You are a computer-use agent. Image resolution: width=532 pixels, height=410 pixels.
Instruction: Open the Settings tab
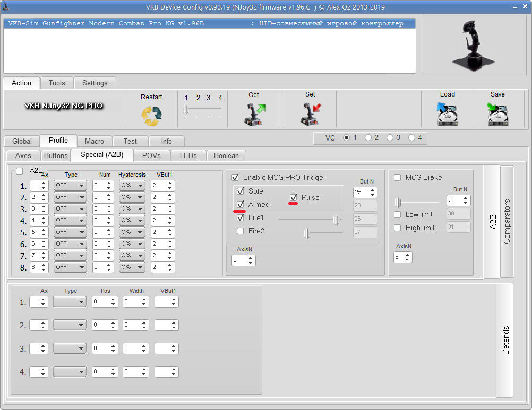click(x=95, y=83)
